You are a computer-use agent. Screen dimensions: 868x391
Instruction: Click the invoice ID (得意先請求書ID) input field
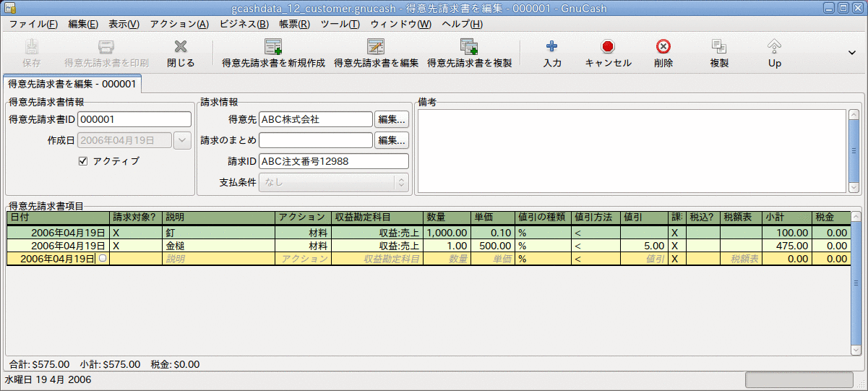coord(134,119)
